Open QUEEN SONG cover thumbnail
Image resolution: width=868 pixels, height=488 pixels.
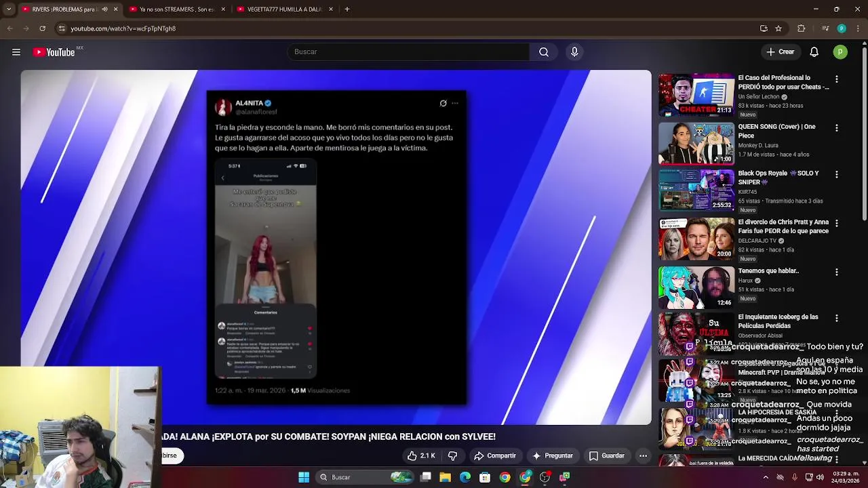pyautogui.click(x=696, y=144)
